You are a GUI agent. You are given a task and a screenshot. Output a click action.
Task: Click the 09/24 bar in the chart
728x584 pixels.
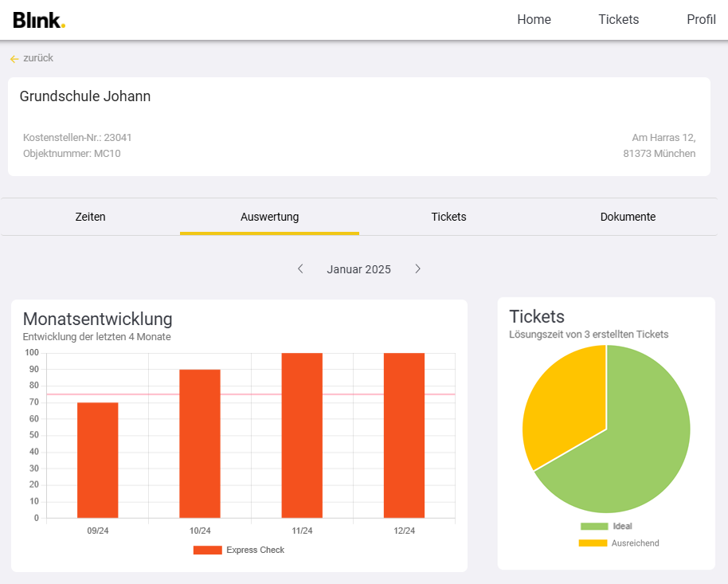pos(98,461)
